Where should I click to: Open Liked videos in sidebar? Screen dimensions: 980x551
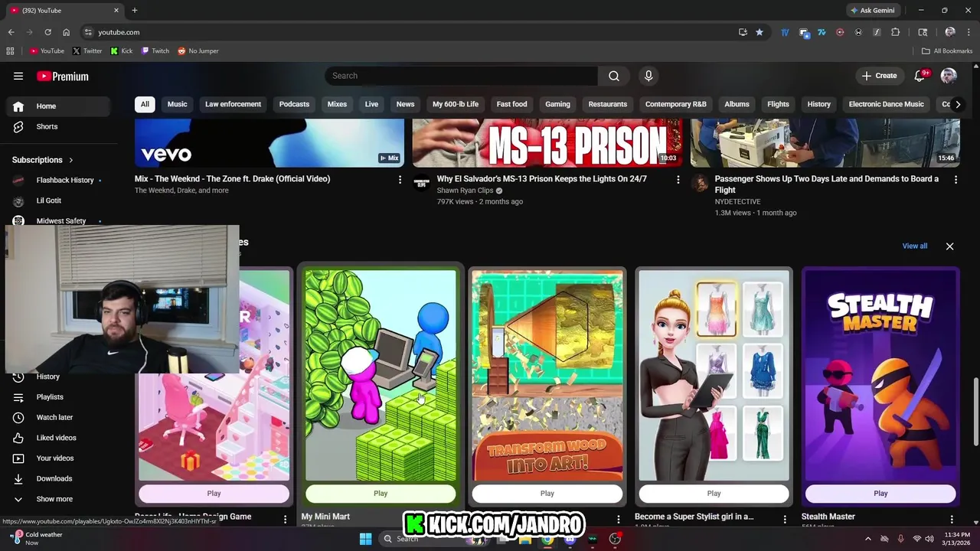[58, 438]
